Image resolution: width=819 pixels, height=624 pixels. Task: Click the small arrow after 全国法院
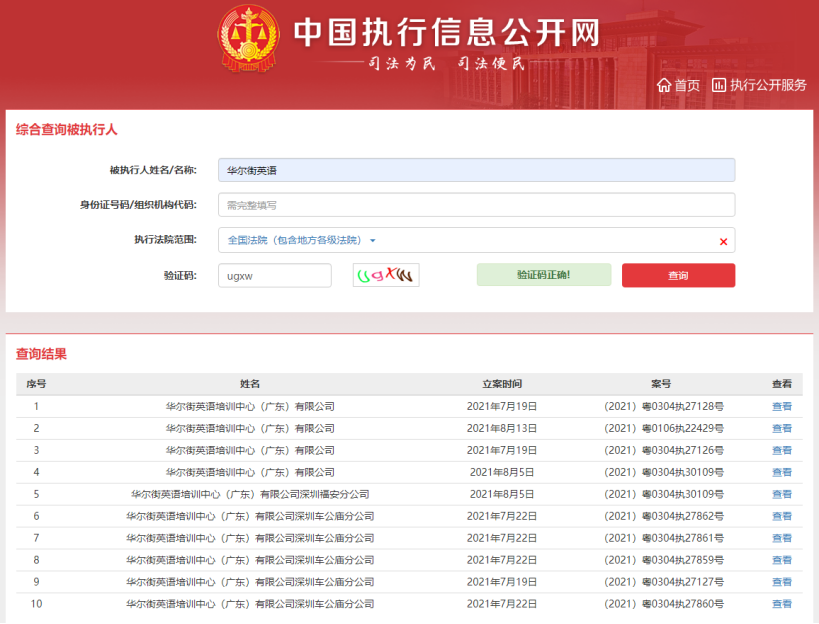pos(372,241)
